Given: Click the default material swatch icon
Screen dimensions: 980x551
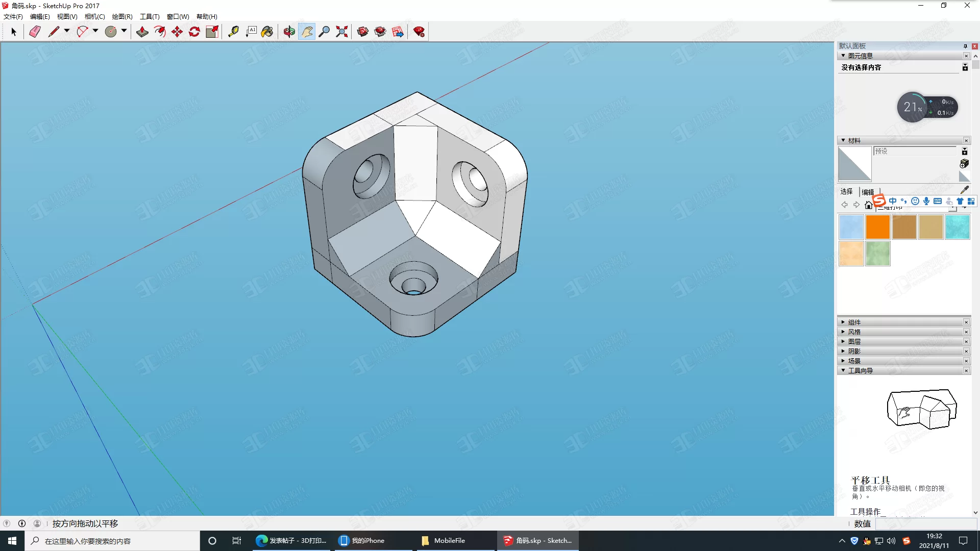Looking at the screenshot, I should (964, 177).
